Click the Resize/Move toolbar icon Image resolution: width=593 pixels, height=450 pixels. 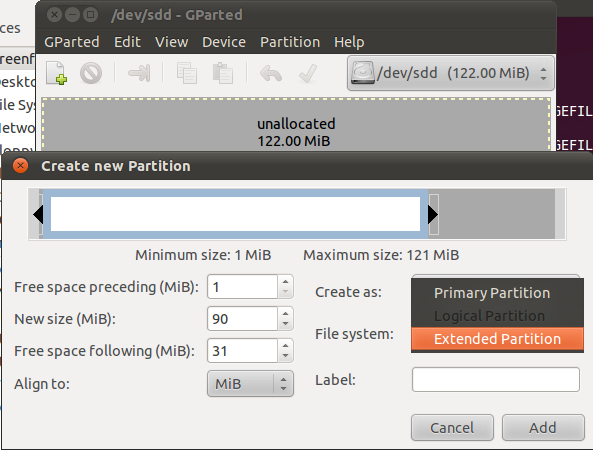point(139,73)
